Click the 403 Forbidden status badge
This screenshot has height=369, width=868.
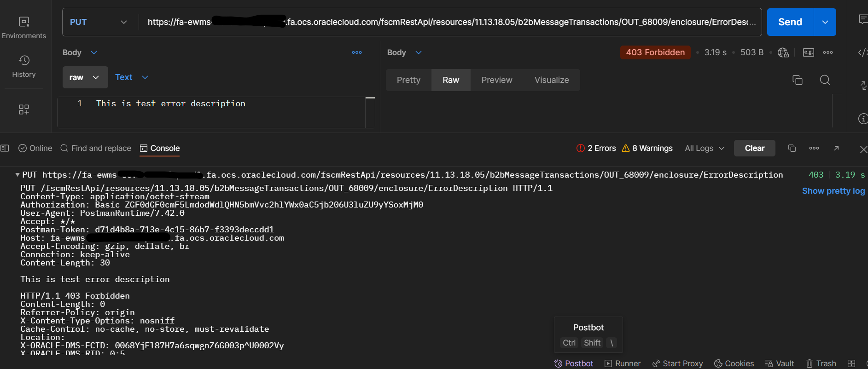pyautogui.click(x=655, y=52)
